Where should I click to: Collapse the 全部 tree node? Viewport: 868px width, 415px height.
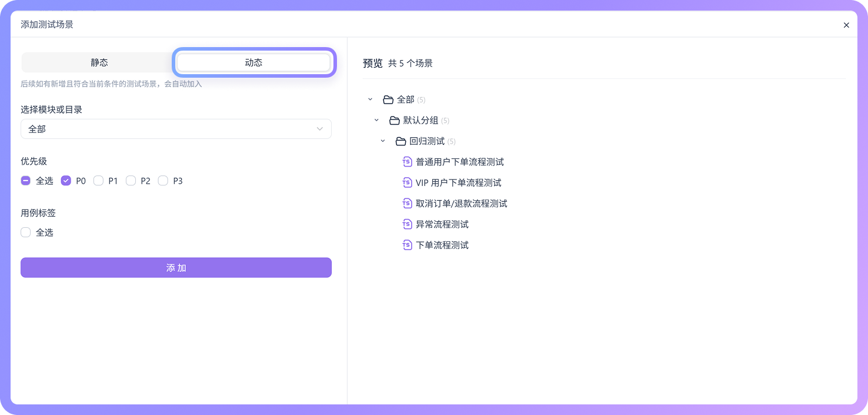click(370, 99)
